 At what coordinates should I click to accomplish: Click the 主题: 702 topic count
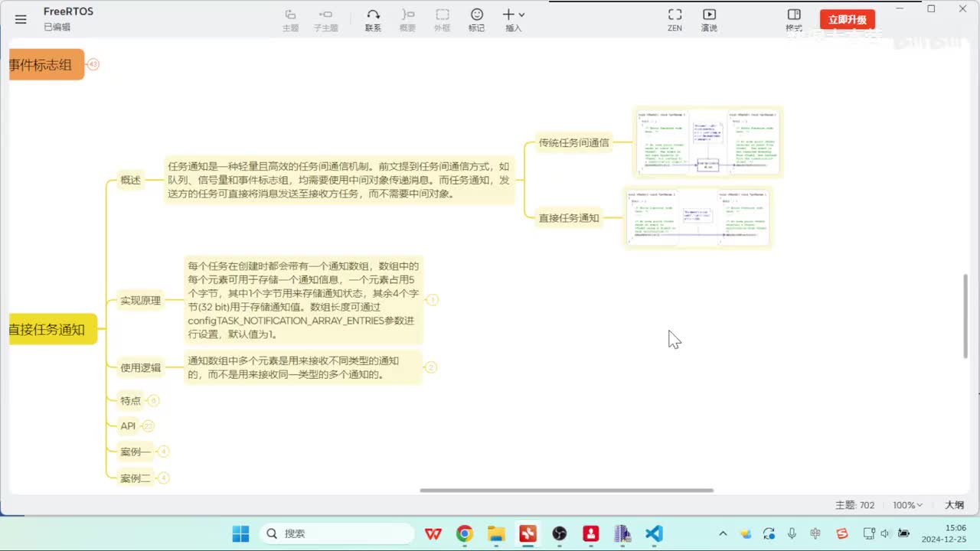[x=854, y=505]
